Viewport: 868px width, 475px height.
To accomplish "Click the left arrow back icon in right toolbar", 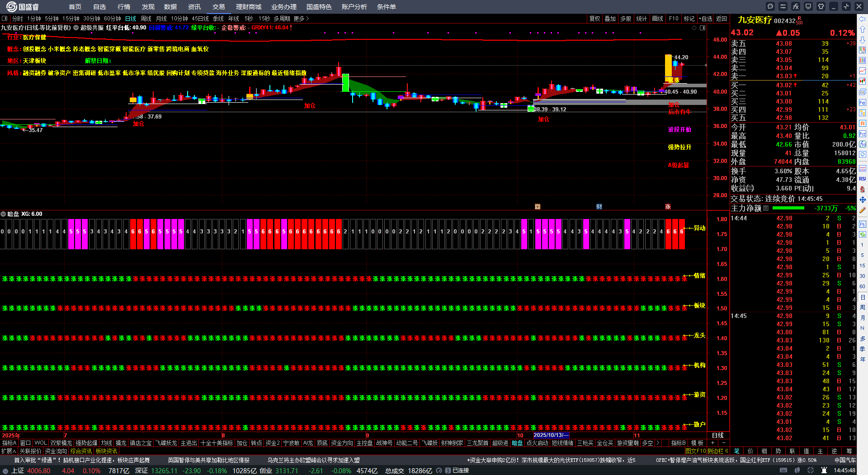I will (863, 19).
